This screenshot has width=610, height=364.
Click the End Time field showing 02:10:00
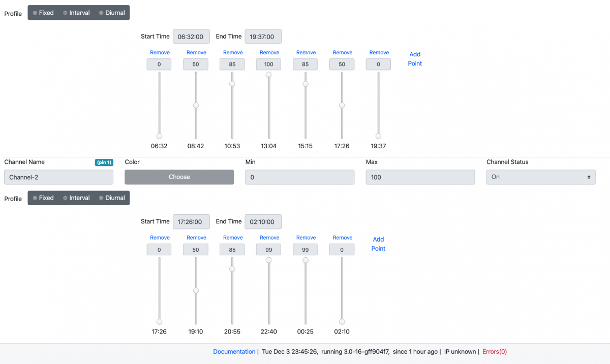[263, 222]
